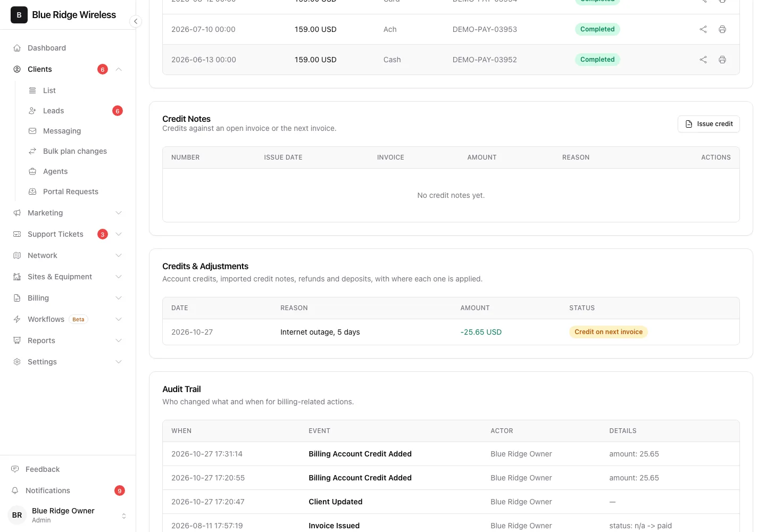The width and height of the screenshot is (766, 532).
Task: Click the Messaging envelope icon
Action: (32, 131)
